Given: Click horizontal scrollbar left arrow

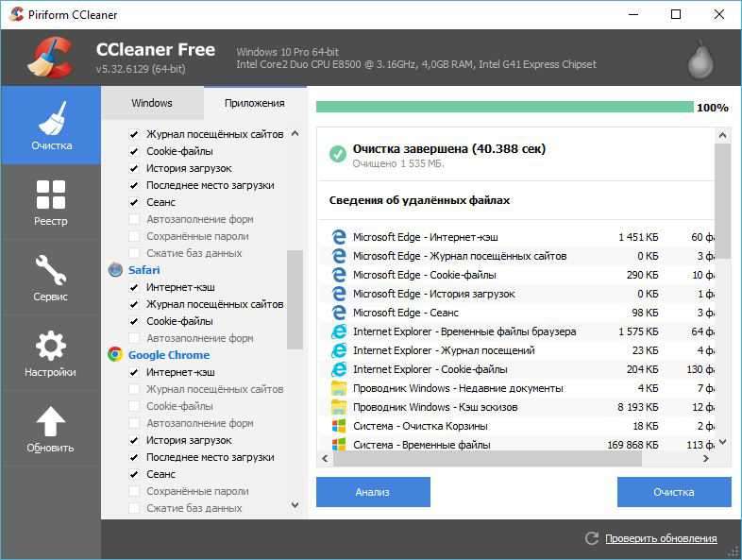Looking at the screenshot, I should click(x=325, y=458).
